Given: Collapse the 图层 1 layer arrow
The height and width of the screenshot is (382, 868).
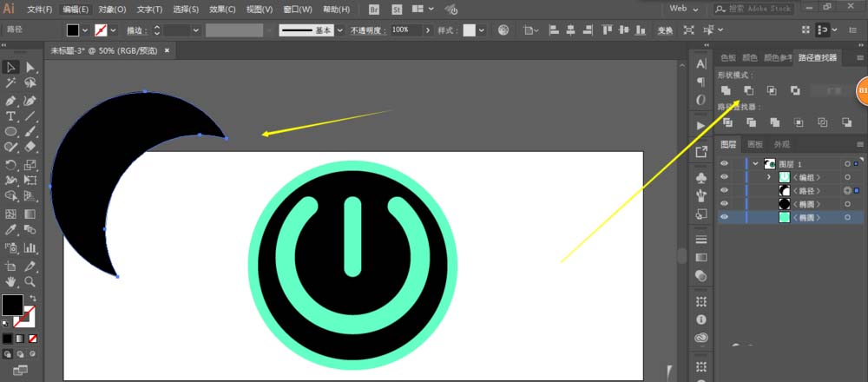Looking at the screenshot, I should point(756,164).
